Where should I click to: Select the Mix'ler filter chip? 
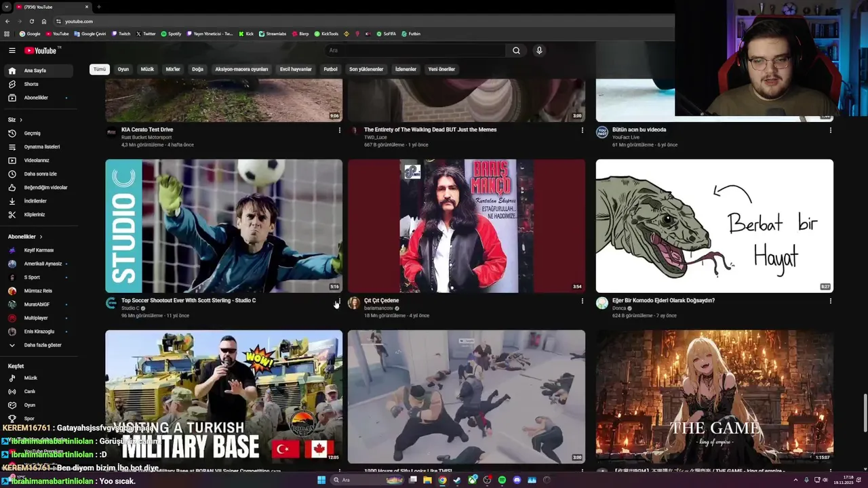coord(173,69)
